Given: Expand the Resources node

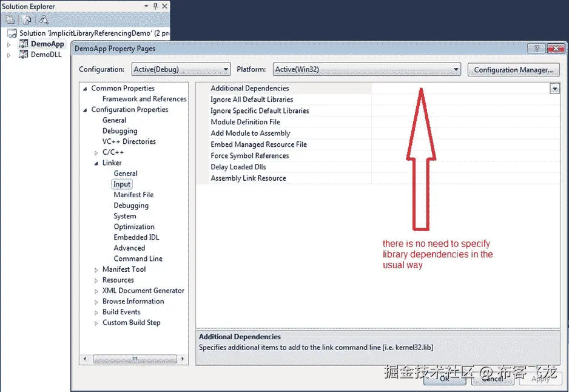Looking at the screenshot, I should tap(96, 280).
